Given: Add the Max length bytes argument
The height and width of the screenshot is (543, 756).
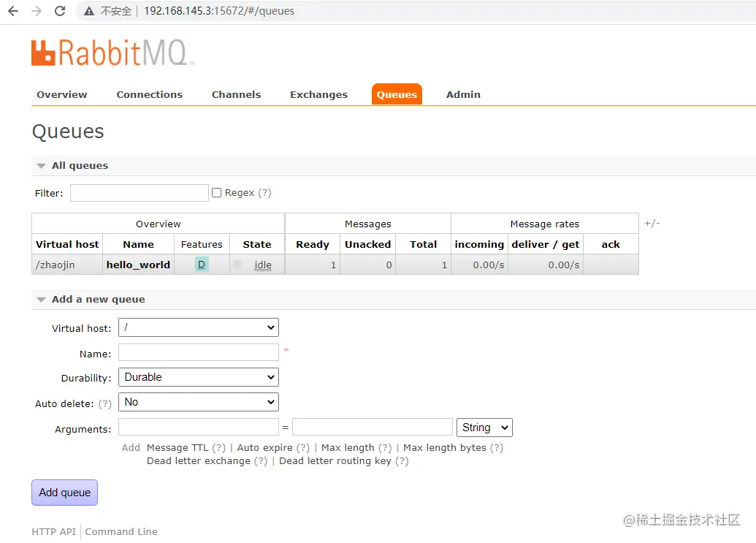Looking at the screenshot, I should click(x=445, y=447).
